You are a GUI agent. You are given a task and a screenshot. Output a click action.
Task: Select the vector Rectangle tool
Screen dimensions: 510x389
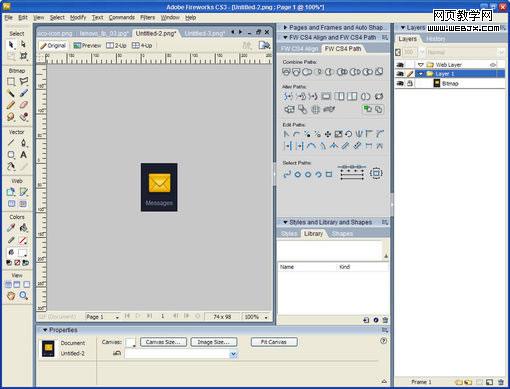point(11,155)
